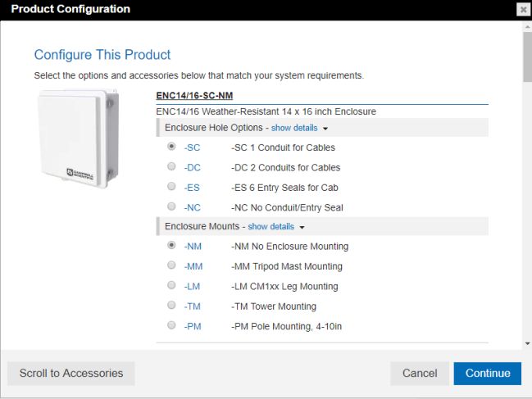
Task: Expand the Enclosure Hole Options dropdown arrow
Action: click(325, 129)
